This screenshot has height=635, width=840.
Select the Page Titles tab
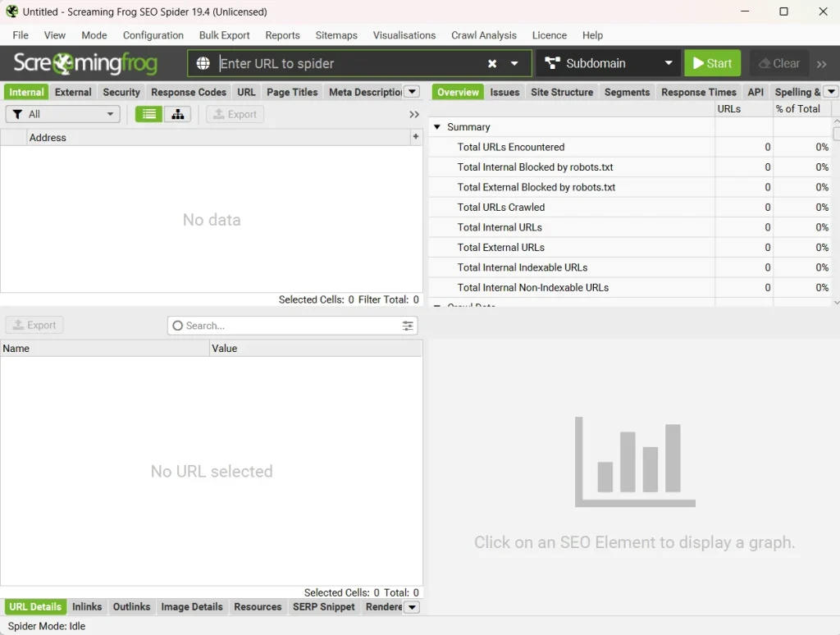coord(293,92)
